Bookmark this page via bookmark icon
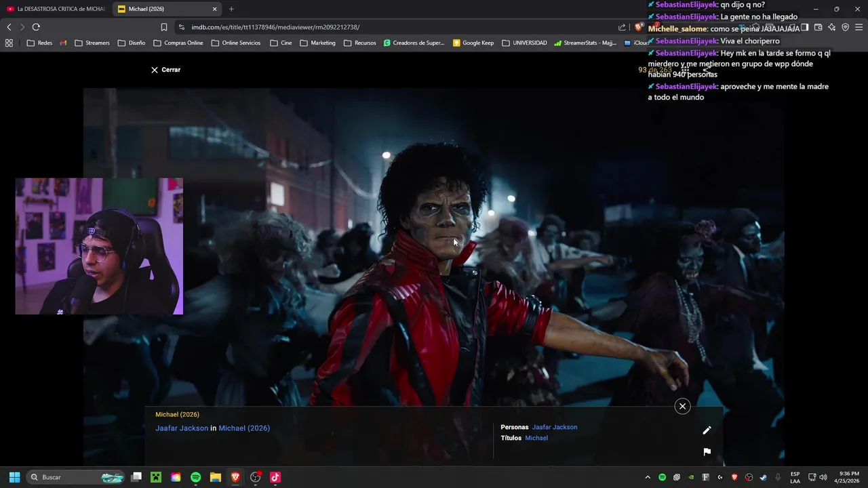 pos(164,27)
